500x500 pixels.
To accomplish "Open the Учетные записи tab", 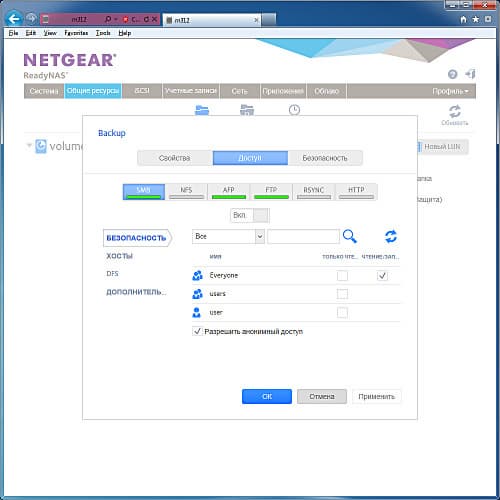I will (x=191, y=91).
